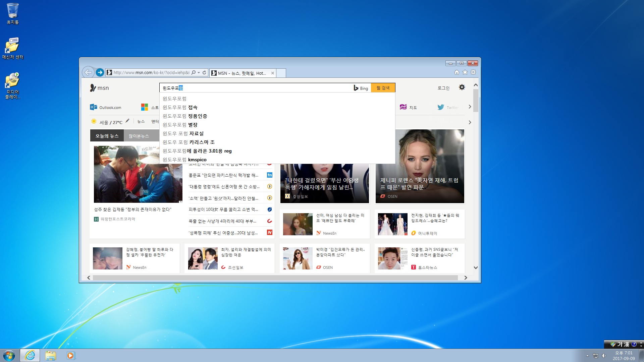644x362 pixels.
Task: Open the 김제동 news photo thumbnail
Action: [x=138, y=174]
